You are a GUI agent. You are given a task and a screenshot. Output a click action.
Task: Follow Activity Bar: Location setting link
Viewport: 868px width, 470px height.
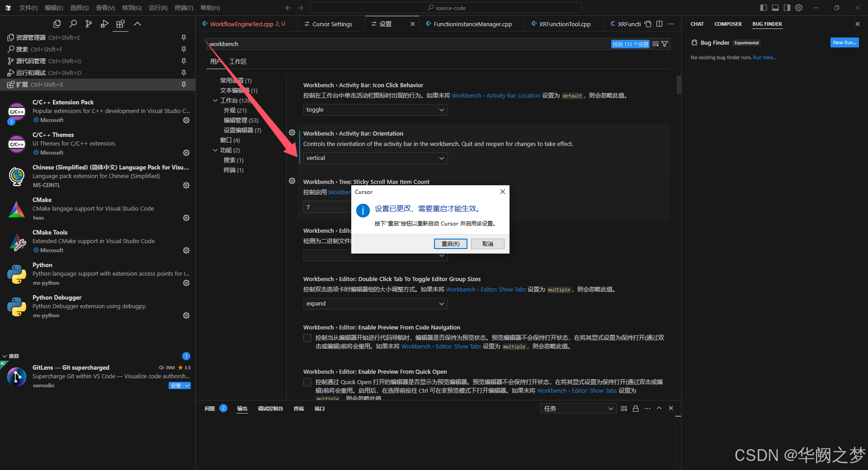point(496,95)
